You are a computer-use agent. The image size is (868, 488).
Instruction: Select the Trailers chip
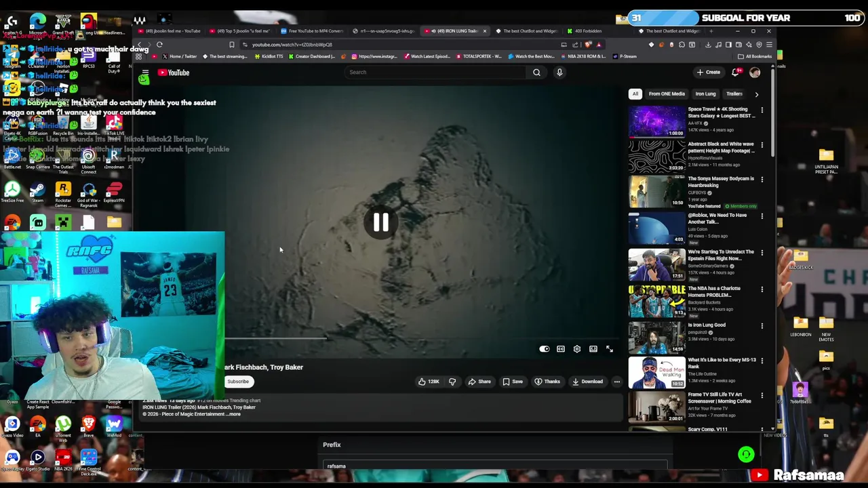734,94
